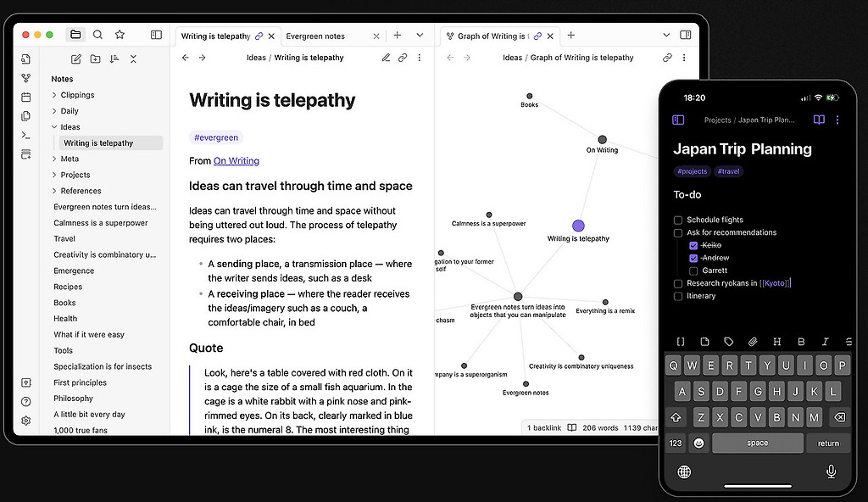Copy link icon in note header
Viewport: 868px width, 502px height.
coord(403,58)
